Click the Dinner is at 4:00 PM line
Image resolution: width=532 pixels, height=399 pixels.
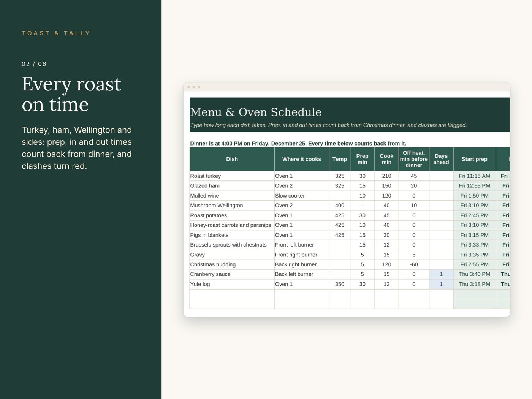(298, 144)
